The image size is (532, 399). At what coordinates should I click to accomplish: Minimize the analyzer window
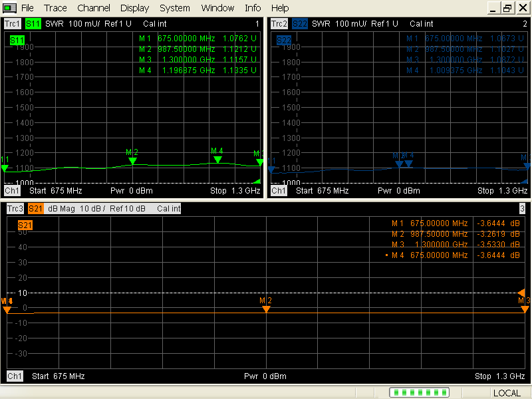click(x=493, y=8)
